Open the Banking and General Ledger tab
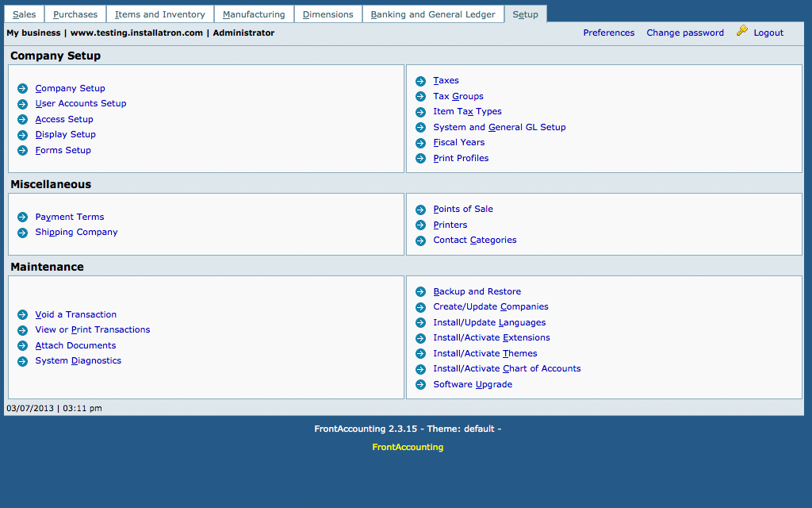Image resolution: width=812 pixels, height=508 pixels. click(x=433, y=14)
